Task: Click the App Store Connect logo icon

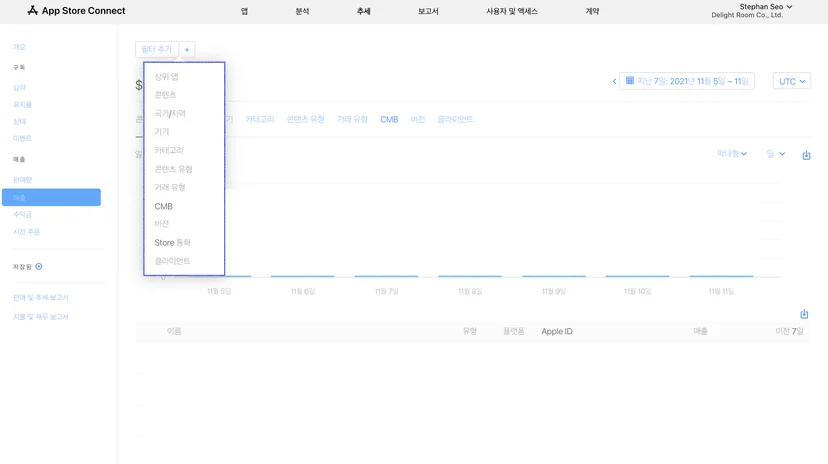Action: (32, 11)
